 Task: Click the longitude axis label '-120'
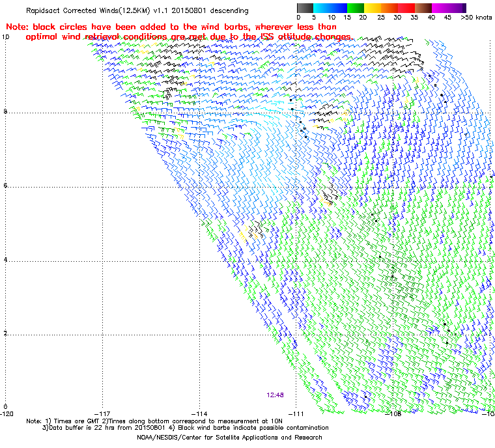click(x=7, y=414)
